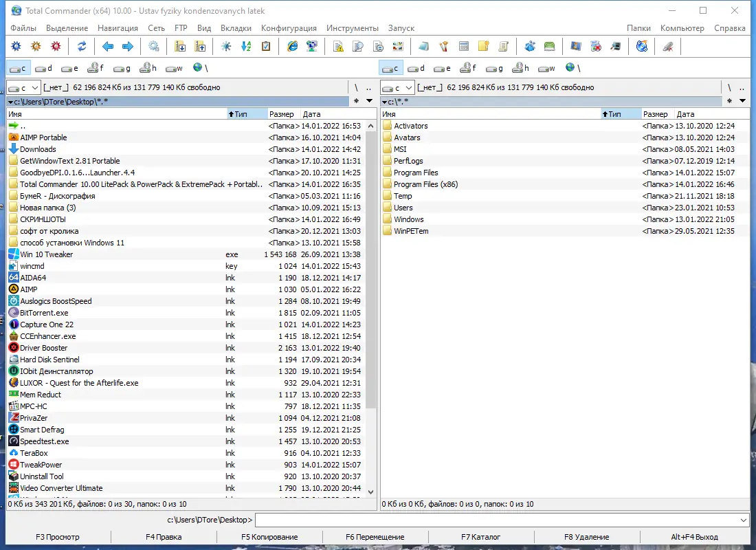This screenshot has width=756, height=550.
Task: Click the left panel vertical scrollbar thumb
Action: click(x=370, y=269)
